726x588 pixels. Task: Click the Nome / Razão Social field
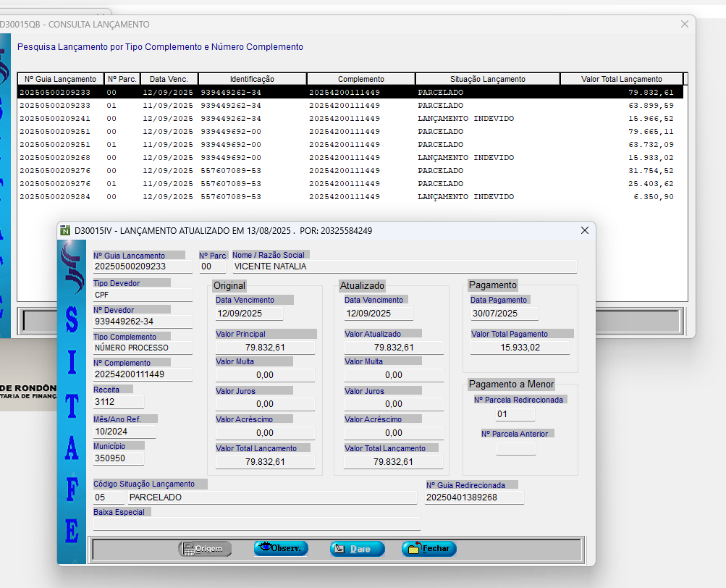(x=403, y=266)
